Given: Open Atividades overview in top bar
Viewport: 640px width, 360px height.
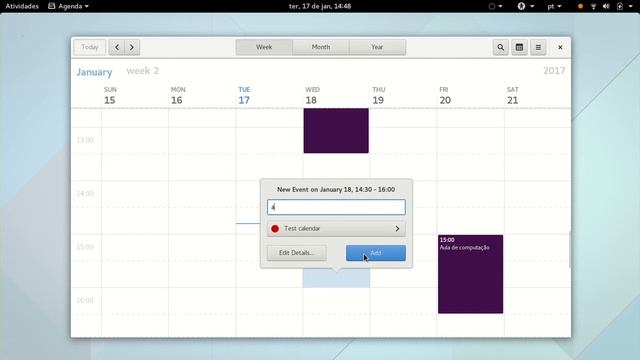Looking at the screenshot, I should [x=22, y=6].
